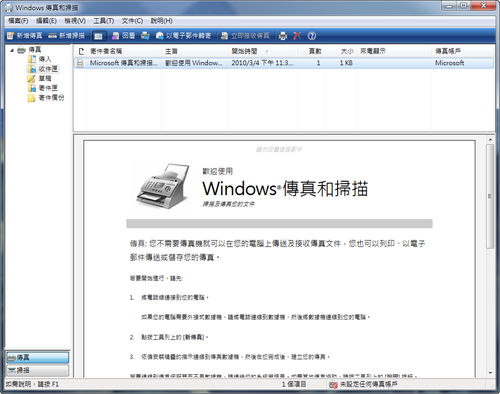
Task: Click the 立即接收傳真 receive fax now button
Action: (x=245, y=36)
